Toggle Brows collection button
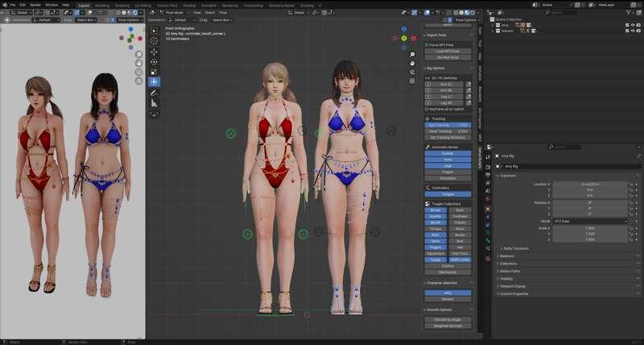Screen dimensions: 644x345 click(436, 210)
